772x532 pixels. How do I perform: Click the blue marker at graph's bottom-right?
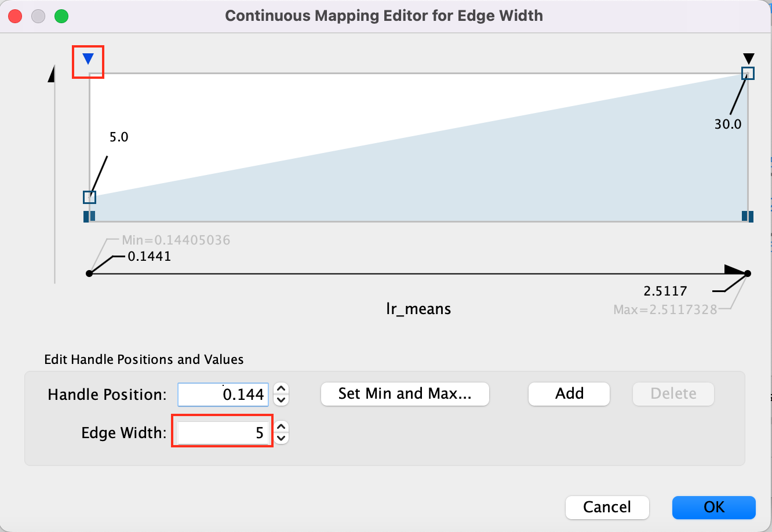coord(748,216)
